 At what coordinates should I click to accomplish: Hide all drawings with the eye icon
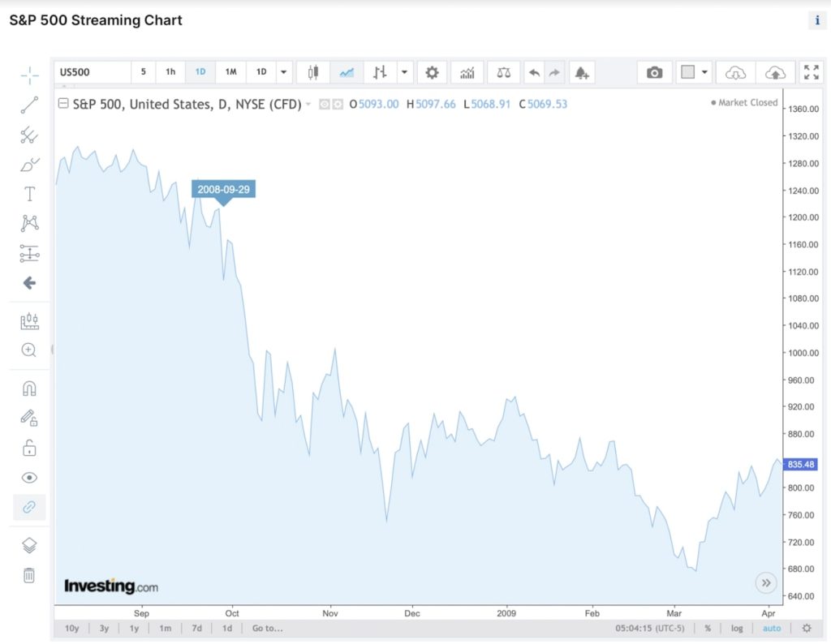28,478
